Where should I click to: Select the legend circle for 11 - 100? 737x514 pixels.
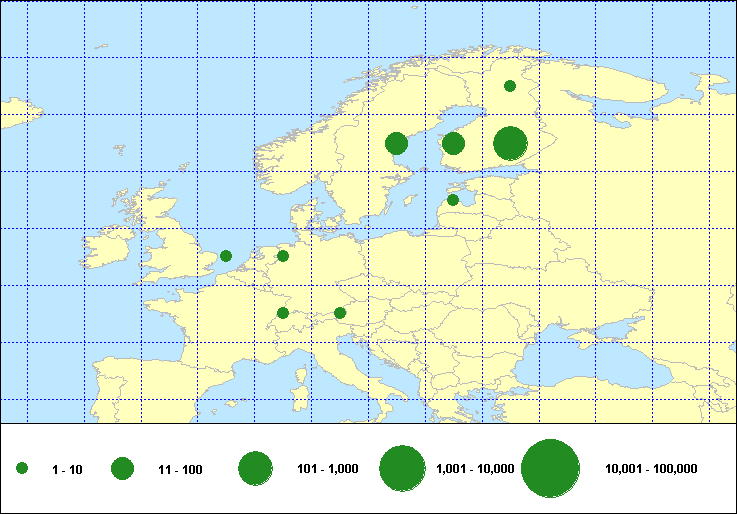coord(122,469)
